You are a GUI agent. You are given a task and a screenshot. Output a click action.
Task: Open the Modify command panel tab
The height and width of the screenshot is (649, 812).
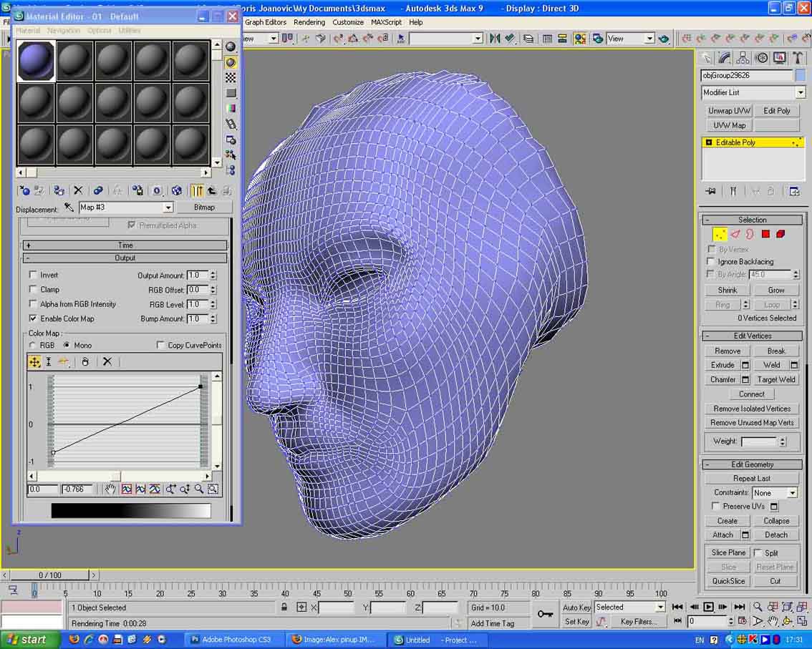click(725, 58)
